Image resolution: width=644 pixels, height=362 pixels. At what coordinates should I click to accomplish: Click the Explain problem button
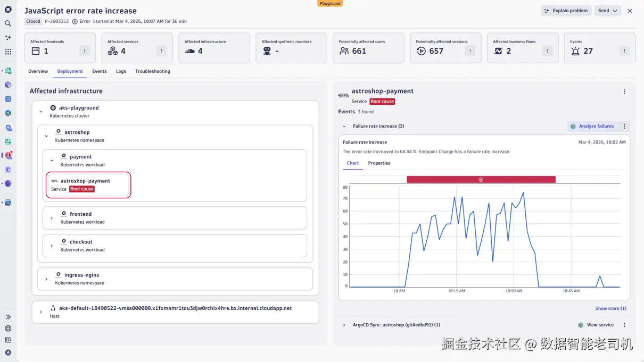coord(566,11)
